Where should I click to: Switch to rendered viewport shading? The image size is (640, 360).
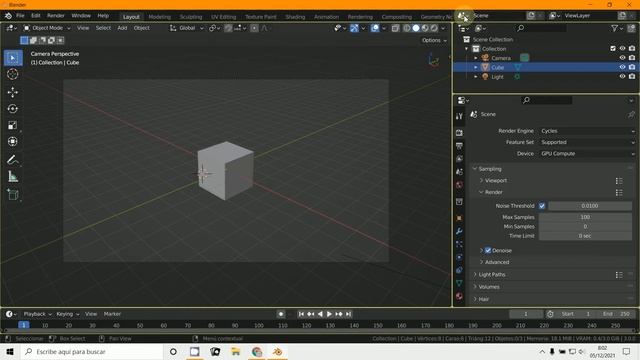click(434, 28)
